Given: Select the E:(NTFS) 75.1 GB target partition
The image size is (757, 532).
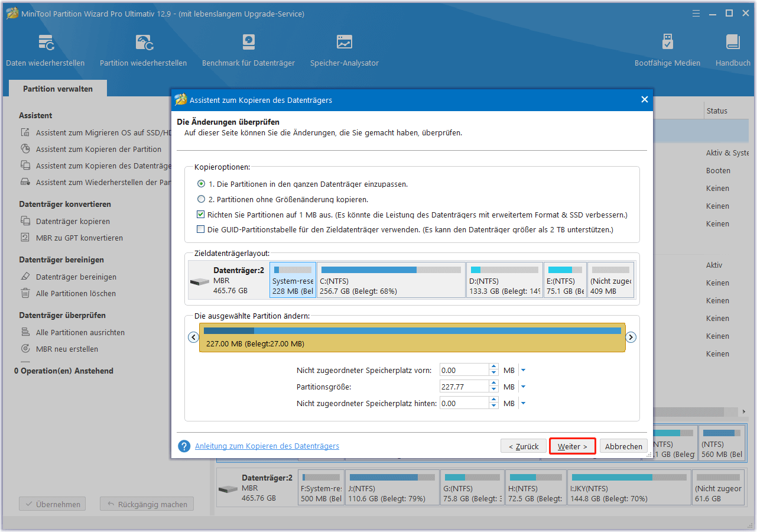Looking at the screenshot, I should pyautogui.click(x=566, y=280).
